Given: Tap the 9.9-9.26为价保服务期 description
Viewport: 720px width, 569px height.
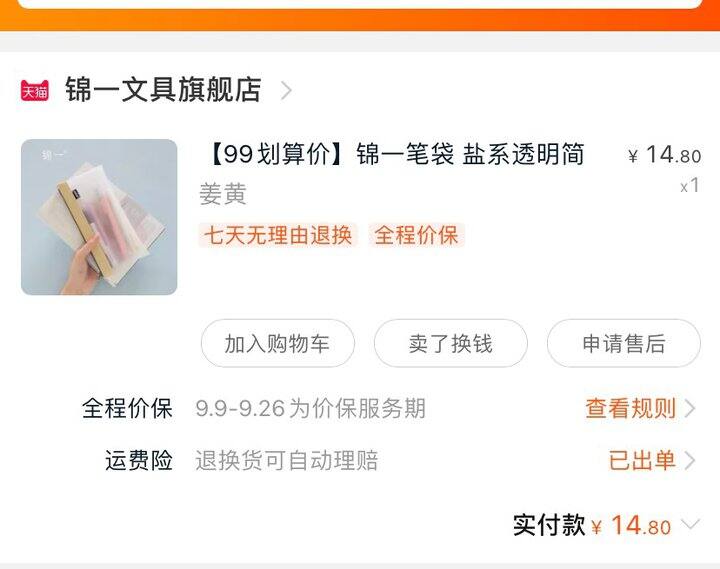Looking at the screenshot, I should coord(310,408).
